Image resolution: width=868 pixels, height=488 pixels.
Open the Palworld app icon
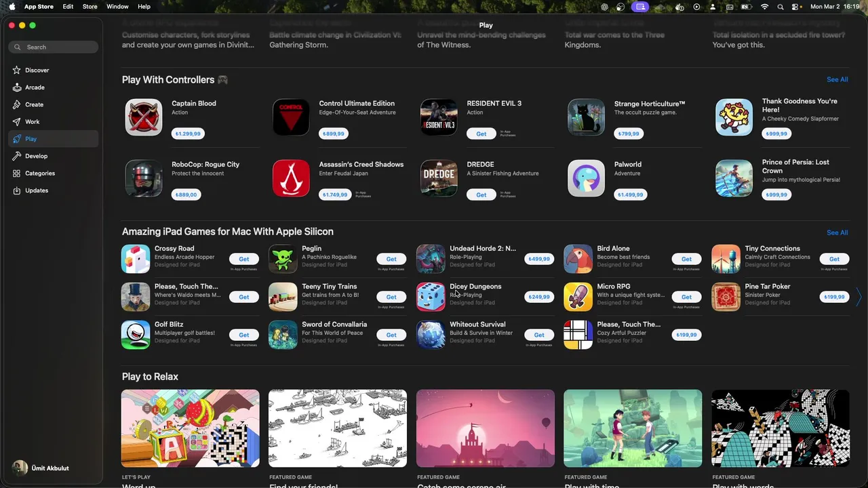(x=586, y=178)
